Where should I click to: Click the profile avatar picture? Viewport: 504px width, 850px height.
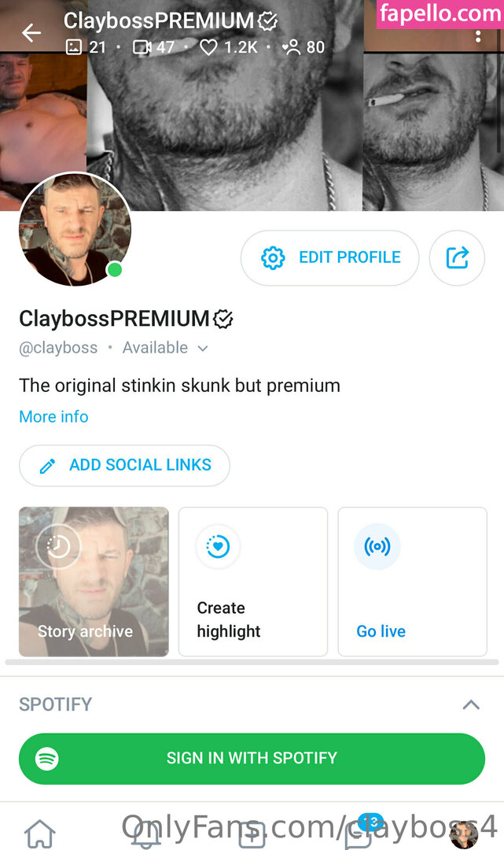click(75, 229)
